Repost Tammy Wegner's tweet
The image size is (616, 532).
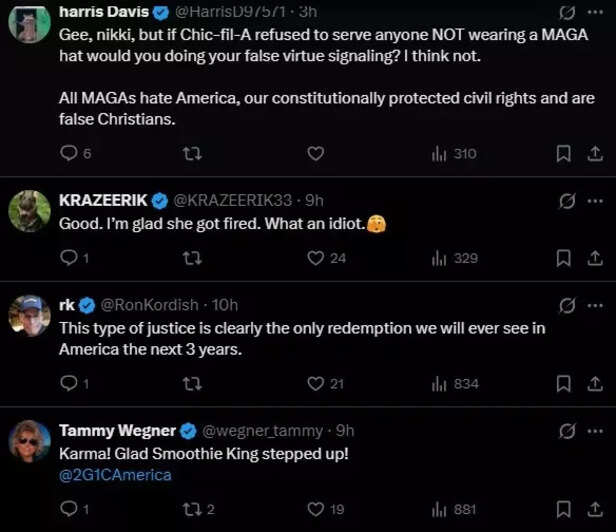pyautogui.click(x=193, y=509)
